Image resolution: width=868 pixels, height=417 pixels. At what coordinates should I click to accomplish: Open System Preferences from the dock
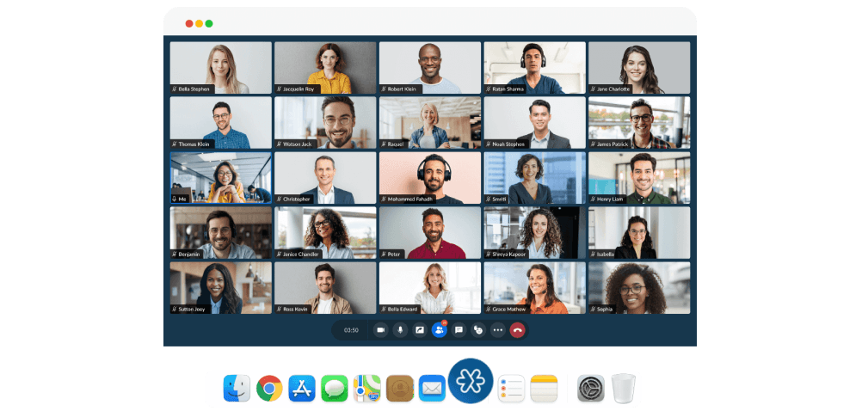point(591,389)
